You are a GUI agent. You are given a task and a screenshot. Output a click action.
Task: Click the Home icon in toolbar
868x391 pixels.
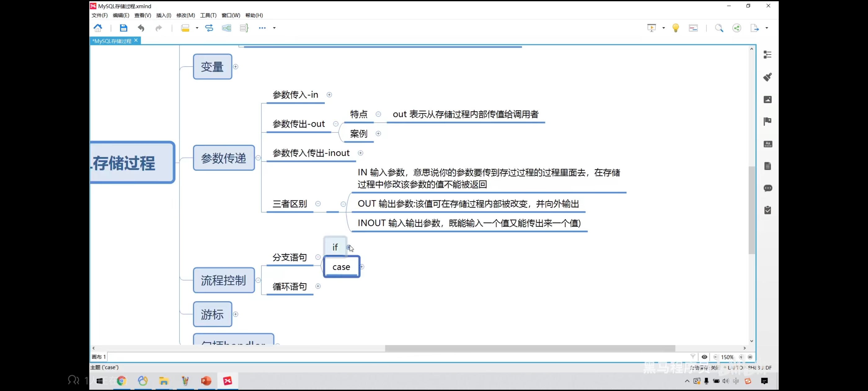click(x=98, y=28)
